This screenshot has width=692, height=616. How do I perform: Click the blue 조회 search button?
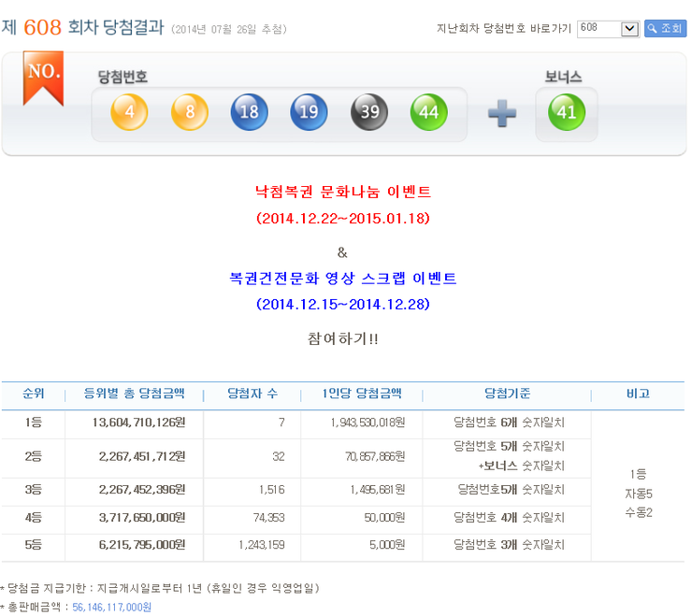point(665,29)
